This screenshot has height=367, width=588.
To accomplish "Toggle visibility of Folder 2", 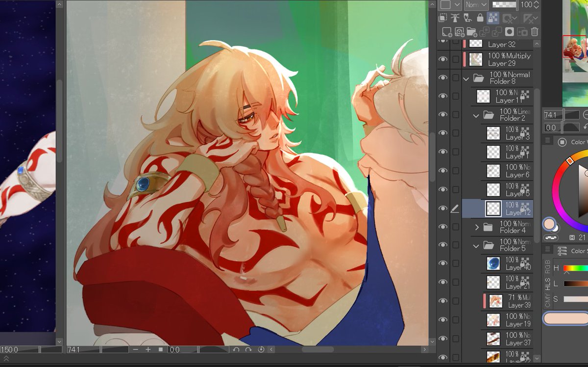I will 443,115.
